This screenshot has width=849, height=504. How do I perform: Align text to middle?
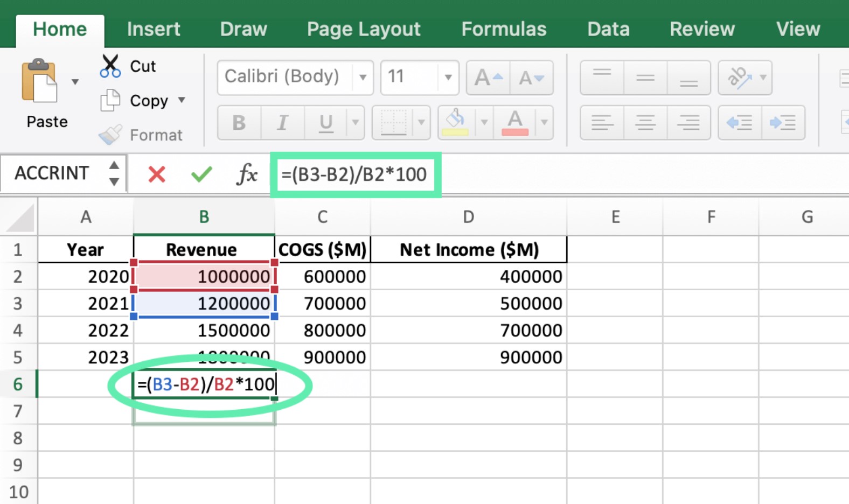pyautogui.click(x=645, y=78)
